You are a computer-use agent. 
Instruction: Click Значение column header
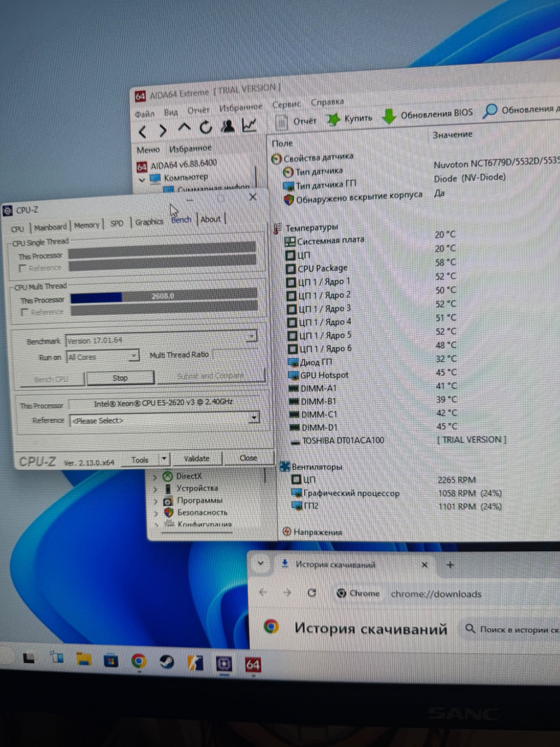pos(452,135)
